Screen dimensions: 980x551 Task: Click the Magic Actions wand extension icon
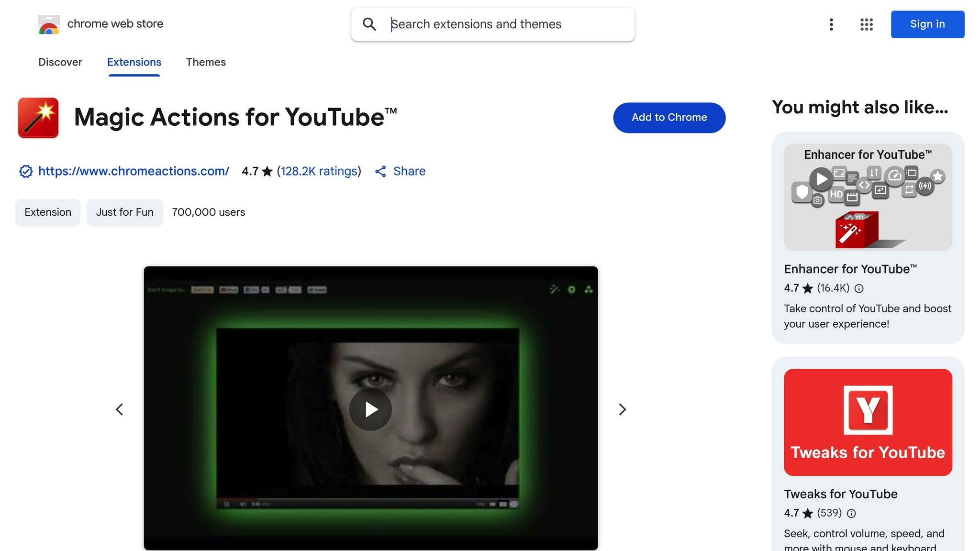click(x=38, y=118)
